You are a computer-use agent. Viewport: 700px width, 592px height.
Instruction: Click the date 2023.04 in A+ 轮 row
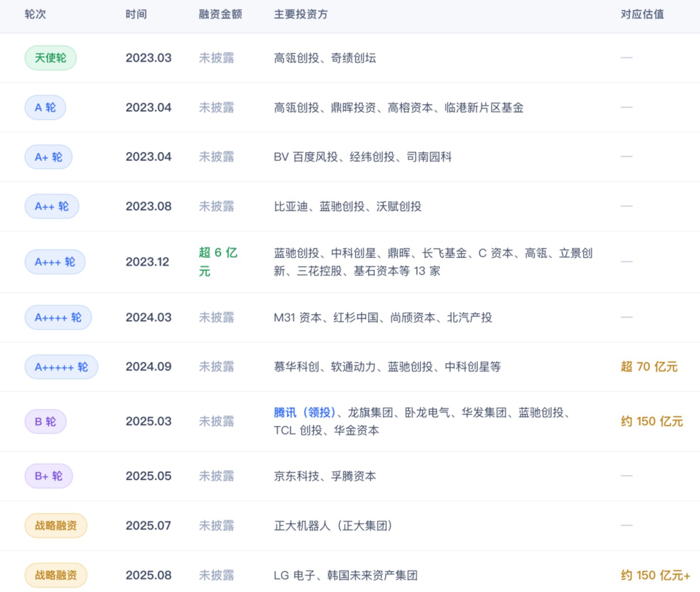148,157
